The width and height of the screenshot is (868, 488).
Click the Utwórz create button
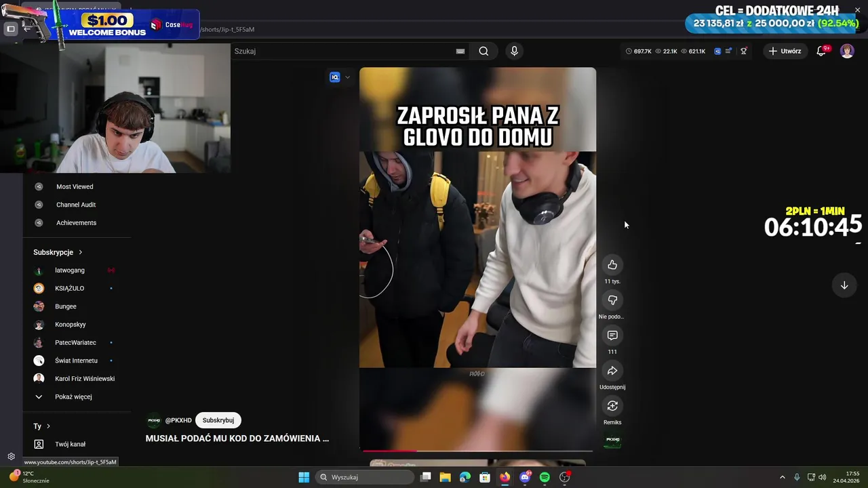click(785, 51)
